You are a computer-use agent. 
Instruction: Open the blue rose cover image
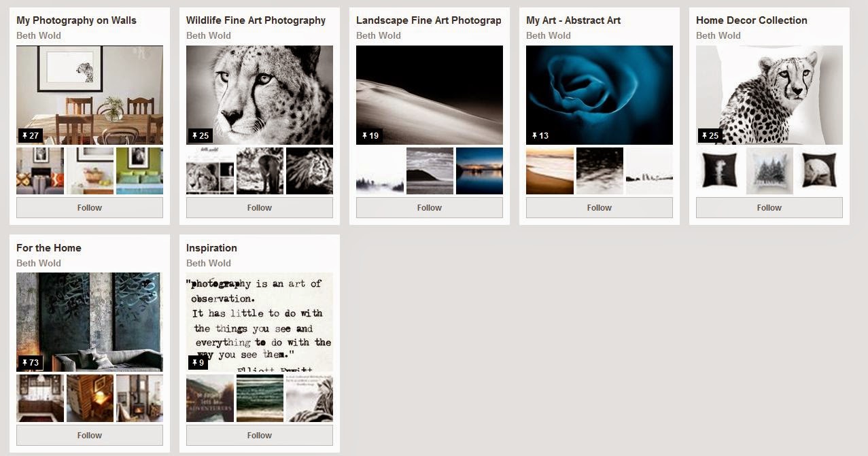pyautogui.click(x=600, y=95)
